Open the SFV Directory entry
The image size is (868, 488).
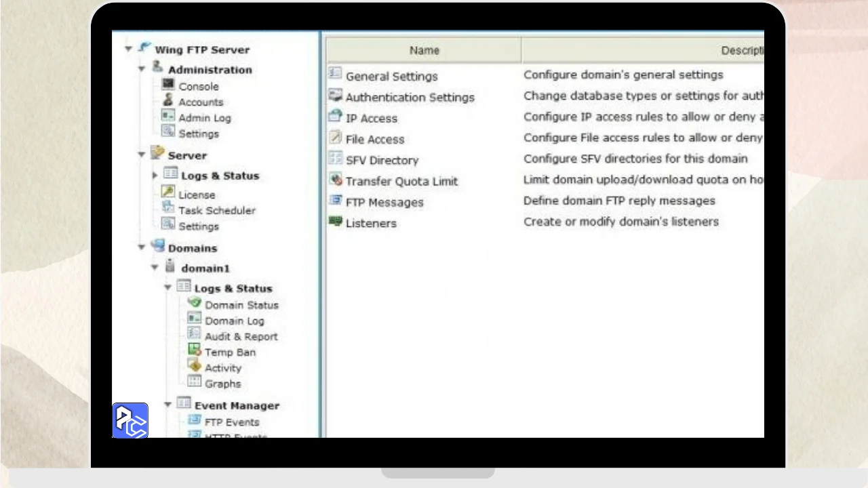click(x=382, y=160)
